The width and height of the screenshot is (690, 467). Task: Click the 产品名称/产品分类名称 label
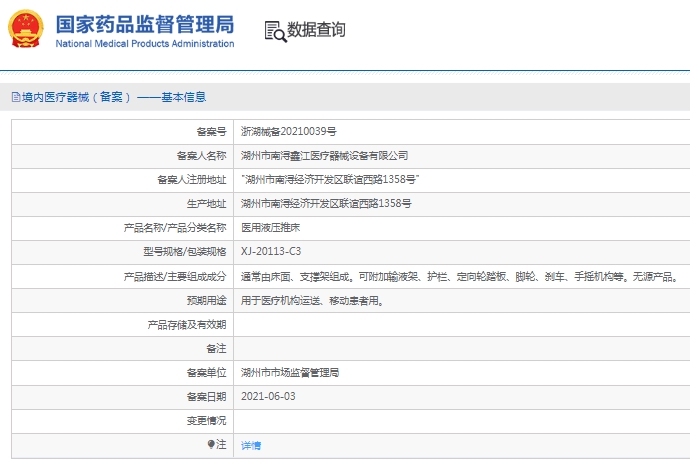pyautogui.click(x=175, y=228)
